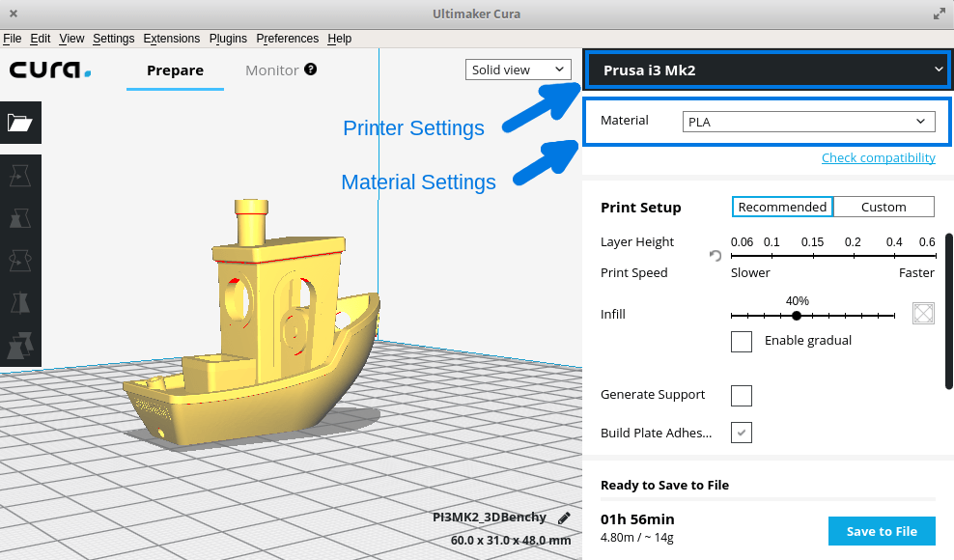The width and height of the screenshot is (954, 560).
Task: Open the Prusa i3 Mk2 printer selector
Action: 767,69
